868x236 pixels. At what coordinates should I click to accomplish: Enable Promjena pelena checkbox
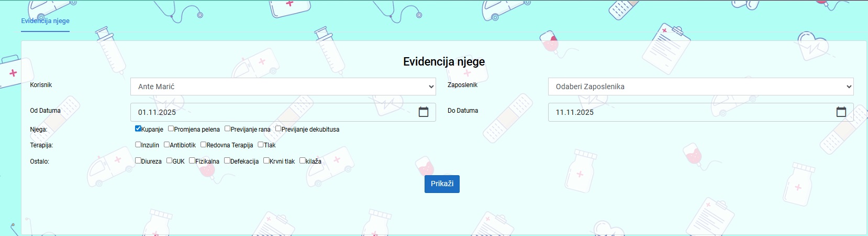pyautogui.click(x=171, y=128)
